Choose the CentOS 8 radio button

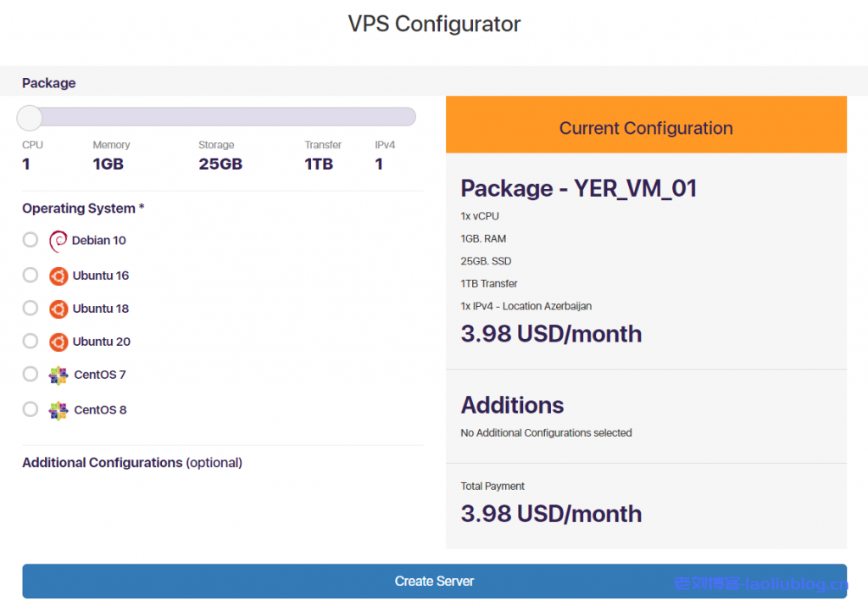[31, 409]
